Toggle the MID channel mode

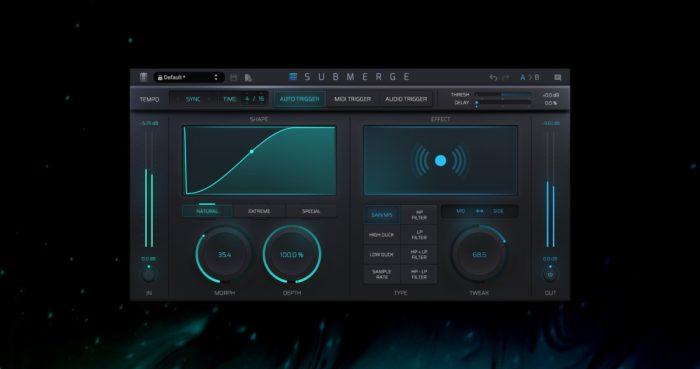(x=461, y=211)
